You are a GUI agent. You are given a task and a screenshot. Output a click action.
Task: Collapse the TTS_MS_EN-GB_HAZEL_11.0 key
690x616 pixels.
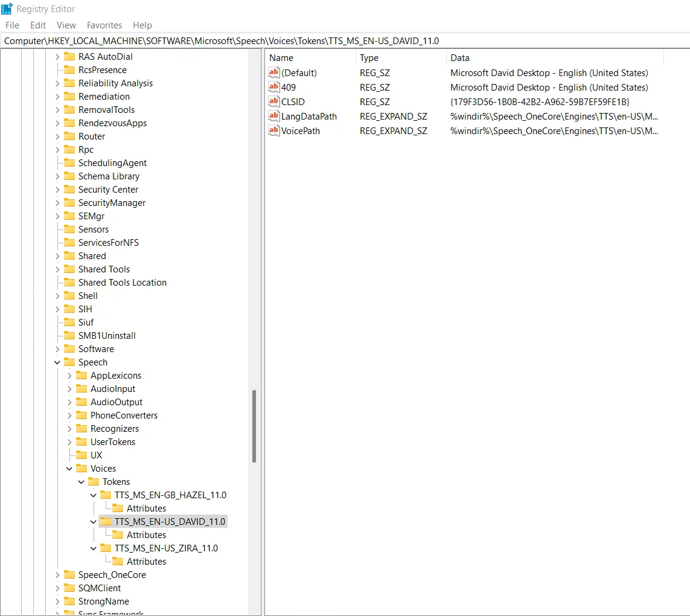94,495
